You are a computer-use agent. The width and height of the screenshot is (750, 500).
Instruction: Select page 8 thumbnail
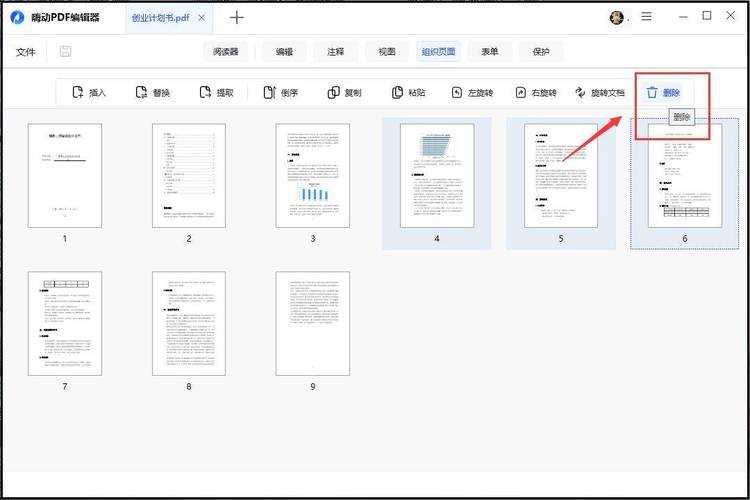pyautogui.click(x=189, y=323)
